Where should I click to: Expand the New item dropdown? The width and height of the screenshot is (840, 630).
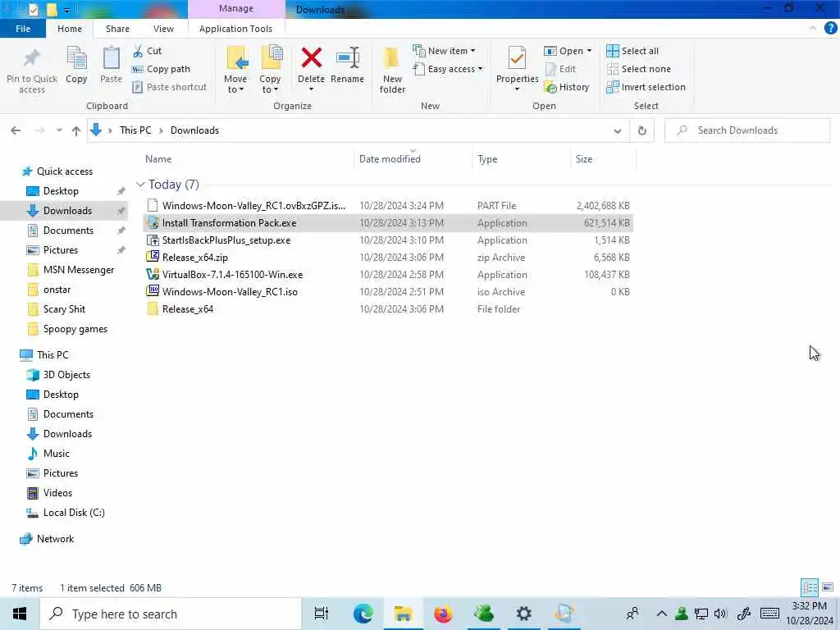click(444, 51)
